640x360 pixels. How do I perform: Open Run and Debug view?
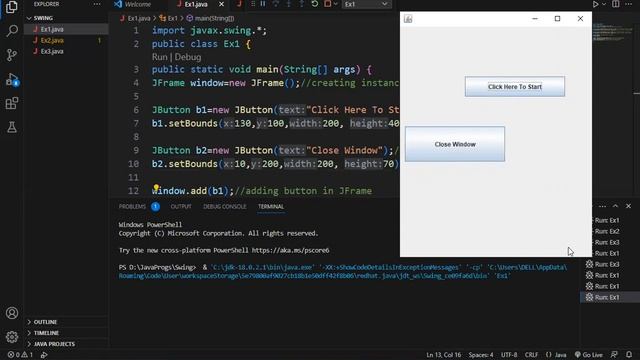(x=12, y=79)
